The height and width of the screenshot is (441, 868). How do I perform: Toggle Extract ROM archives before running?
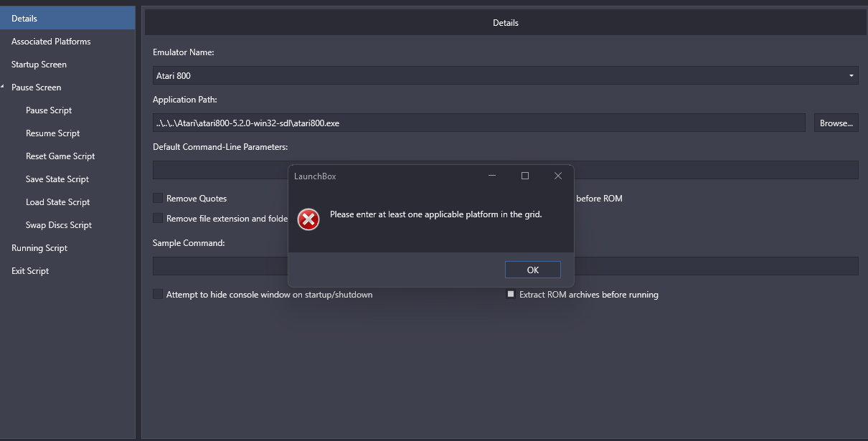[511, 295]
